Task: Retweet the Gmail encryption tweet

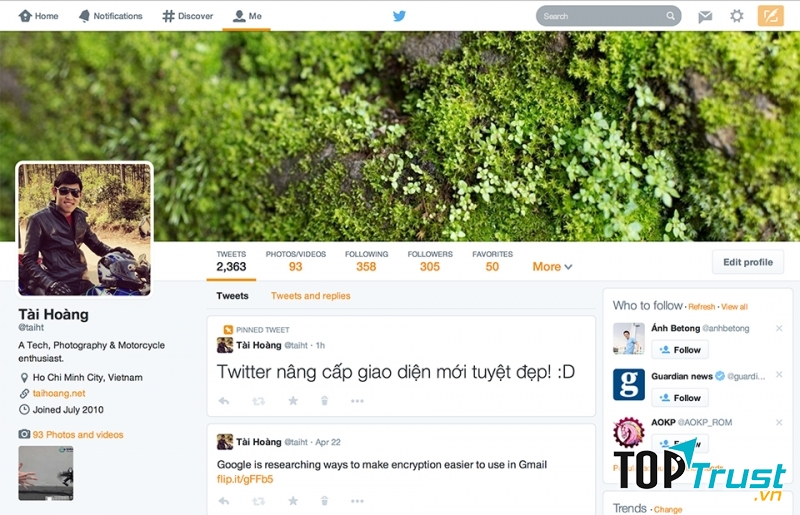Action: (258, 501)
